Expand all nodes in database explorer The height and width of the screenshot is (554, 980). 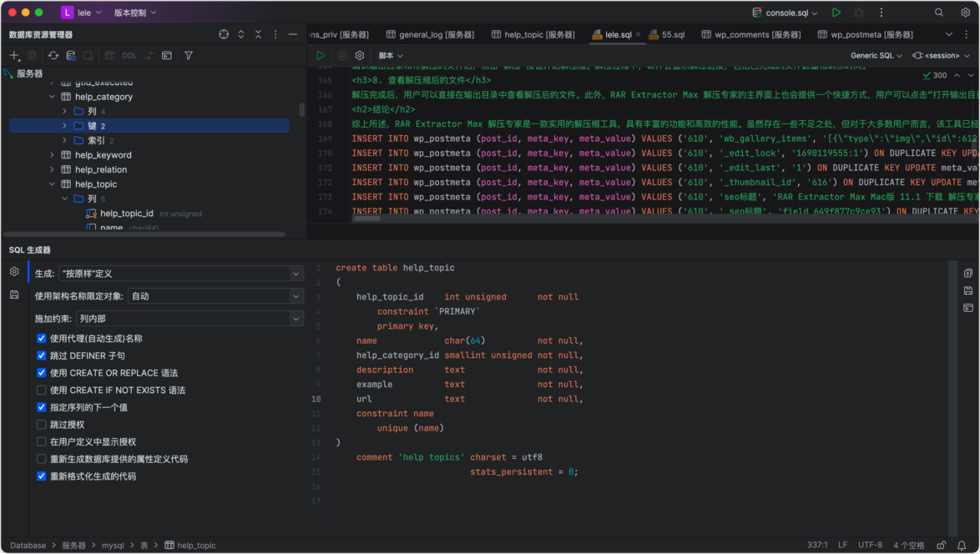click(x=241, y=34)
